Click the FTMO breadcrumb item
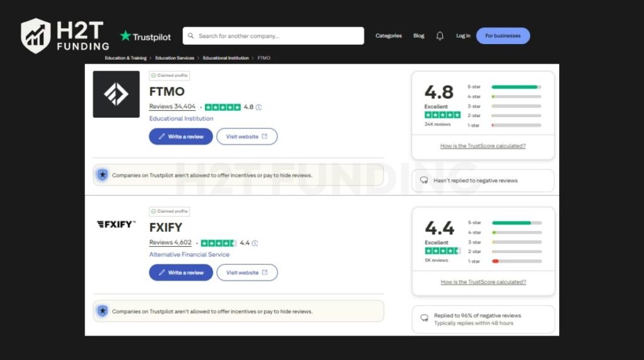The width and height of the screenshot is (644, 360). (x=264, y=58)
